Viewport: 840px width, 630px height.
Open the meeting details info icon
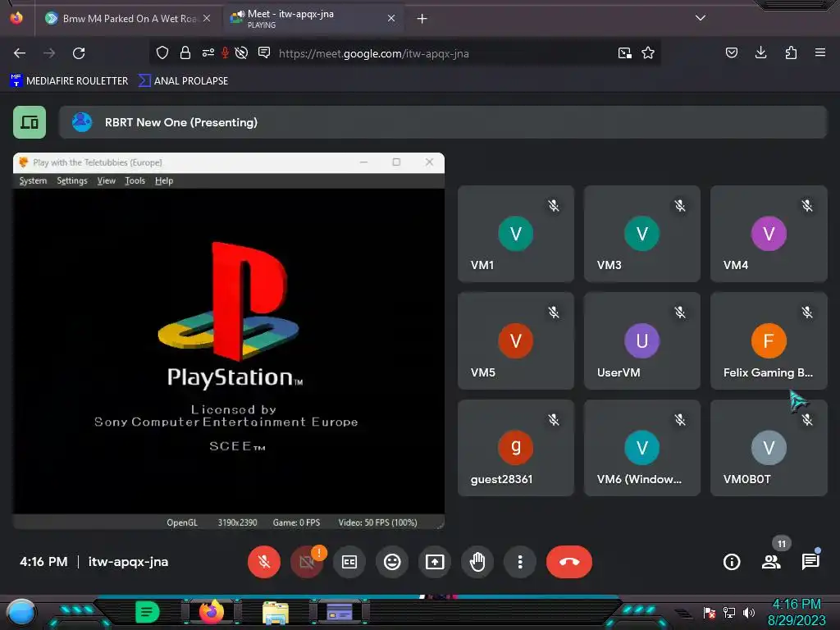[732, 562]
